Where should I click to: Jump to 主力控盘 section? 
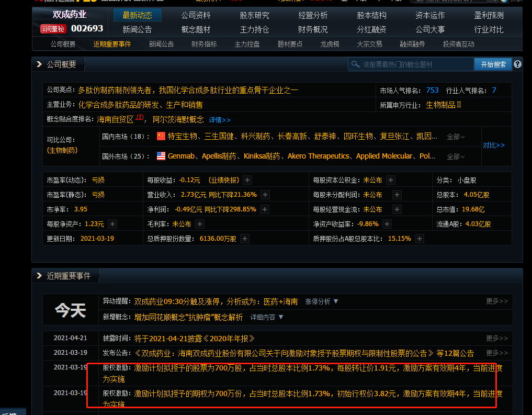pos(247,44)
